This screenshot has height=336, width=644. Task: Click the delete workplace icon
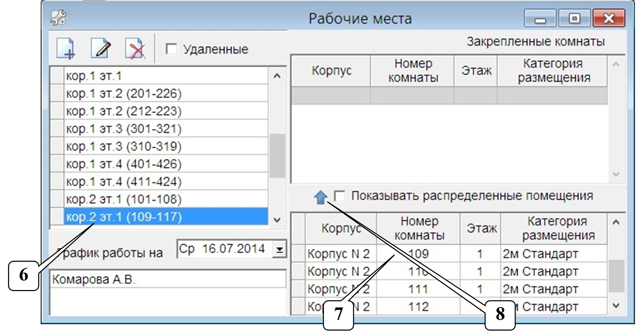click(135, 49)
